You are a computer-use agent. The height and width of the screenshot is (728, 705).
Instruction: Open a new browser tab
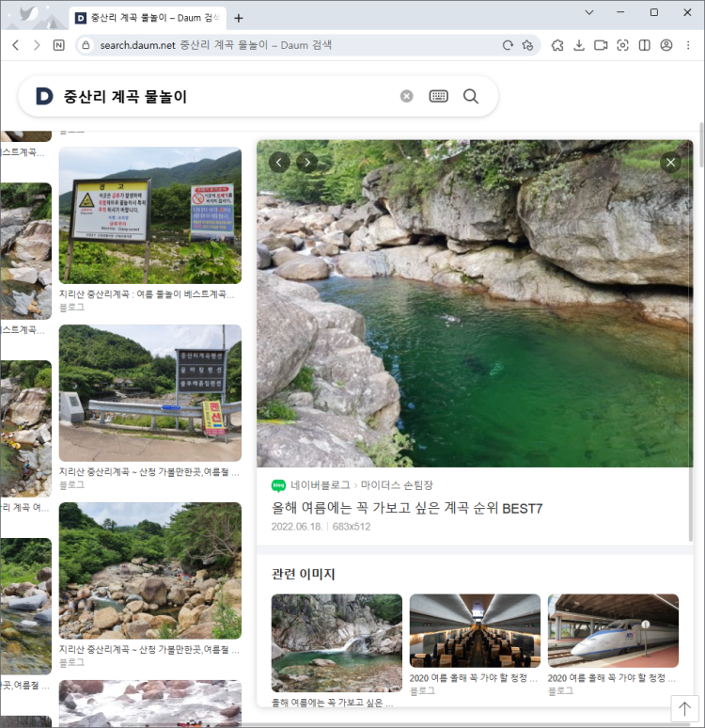click(239, 18)
